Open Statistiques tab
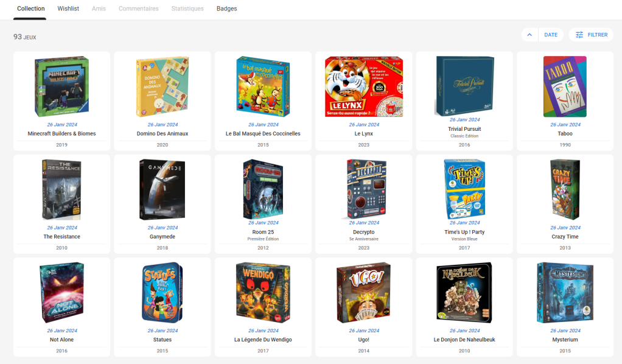The width and height of the screenshot is (622, 364). click(x=187, y=9)
